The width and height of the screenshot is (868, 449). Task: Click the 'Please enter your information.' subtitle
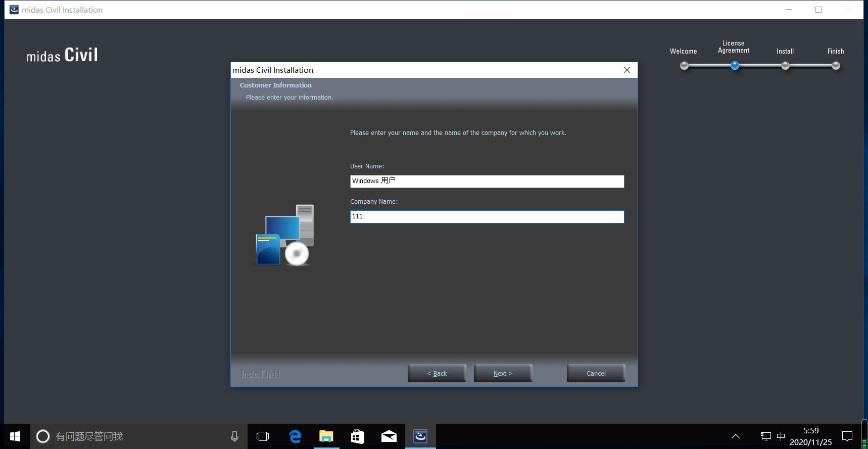coord(290,98)
